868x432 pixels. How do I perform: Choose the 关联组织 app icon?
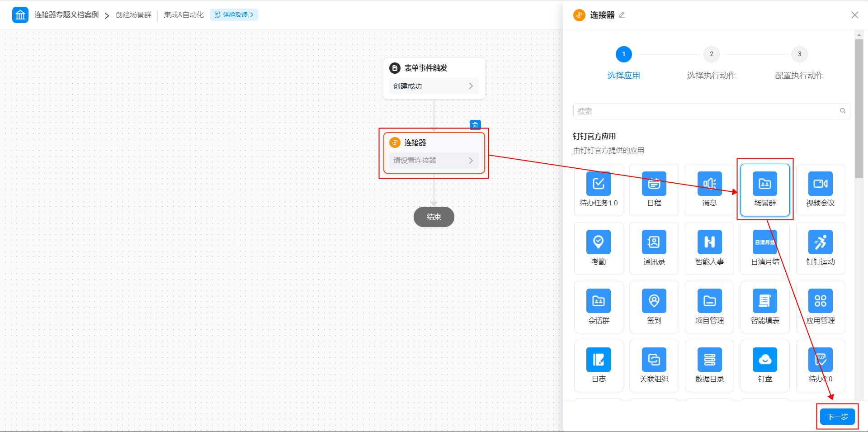tap(654, 360)
